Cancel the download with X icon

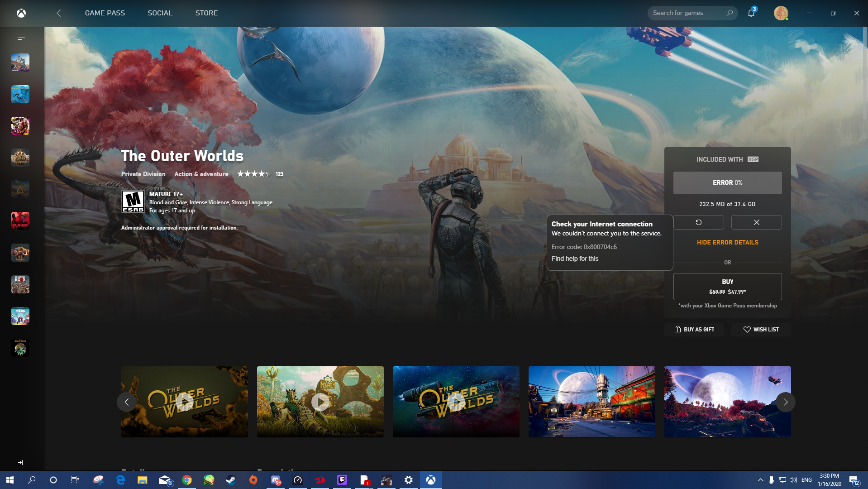(x=756, y=222)
